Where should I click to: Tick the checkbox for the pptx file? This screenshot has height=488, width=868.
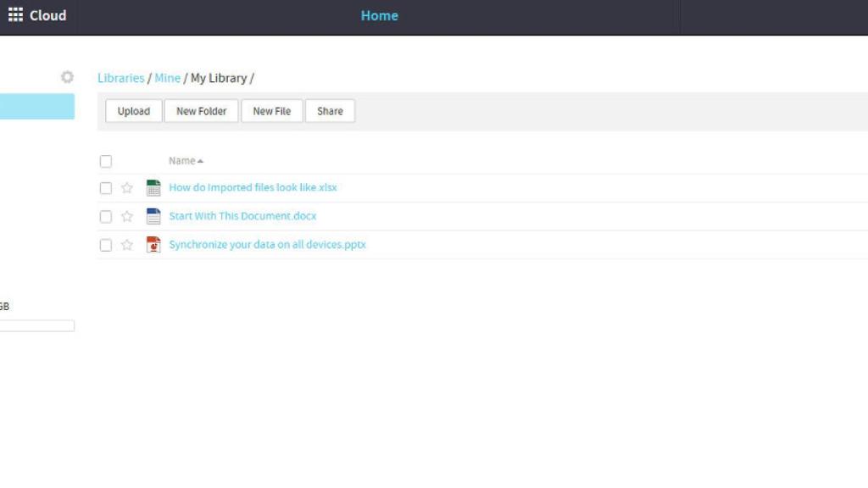coord(106,245)
